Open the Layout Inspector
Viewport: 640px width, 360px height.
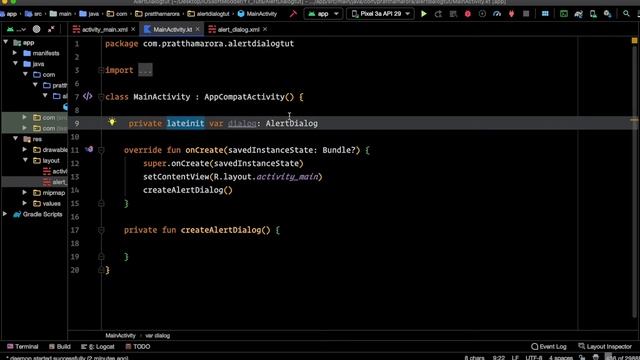(605, 347)
